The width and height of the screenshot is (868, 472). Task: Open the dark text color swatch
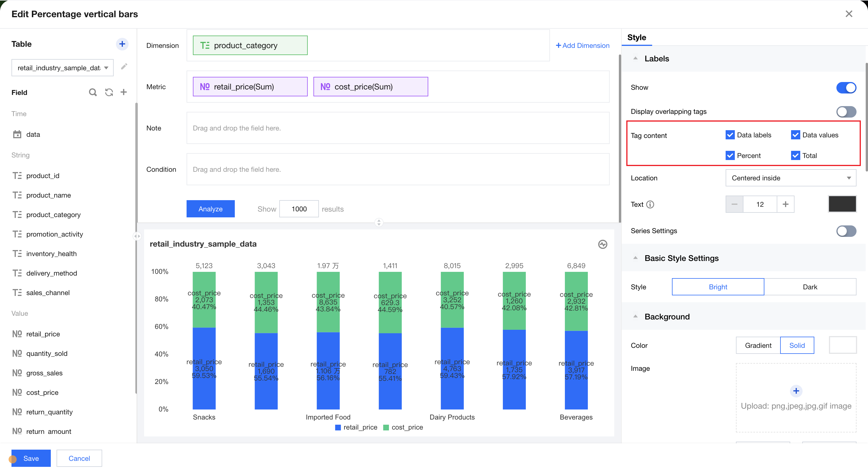click(x=842, y=204)
